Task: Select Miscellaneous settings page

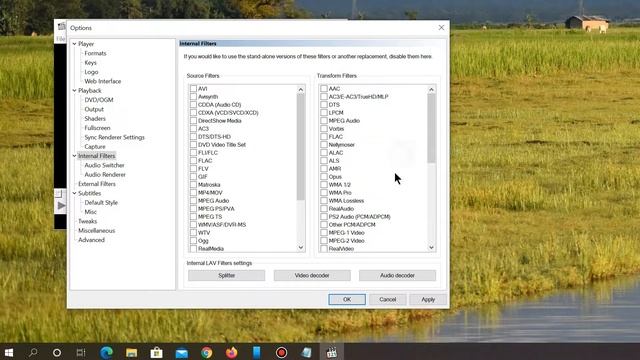Action: (97, 231)
